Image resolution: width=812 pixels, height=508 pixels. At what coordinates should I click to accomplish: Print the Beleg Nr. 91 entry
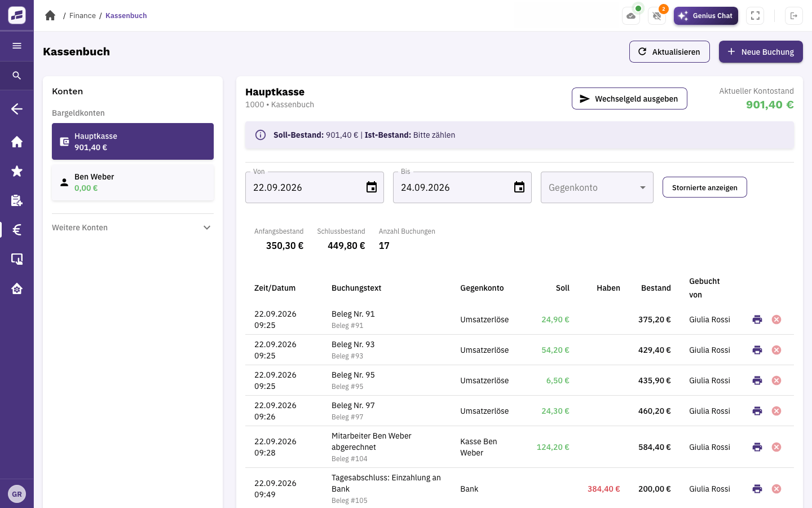coord(757,319)
